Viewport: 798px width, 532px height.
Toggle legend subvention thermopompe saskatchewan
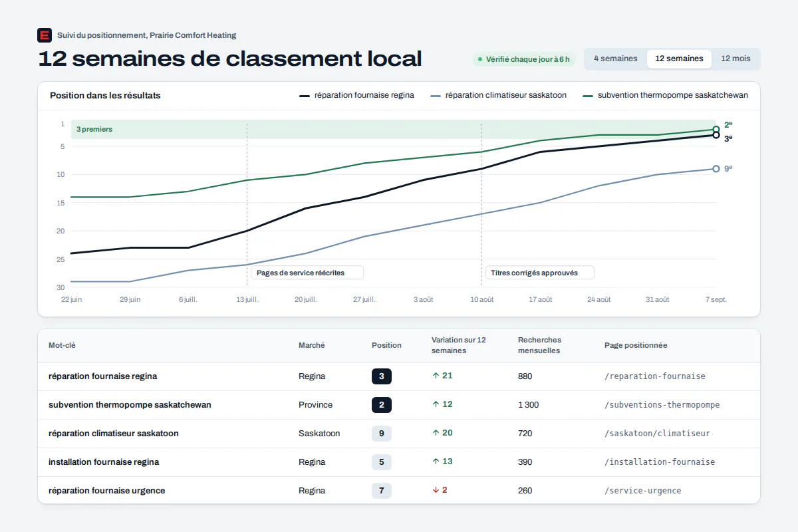coord(666,95)
